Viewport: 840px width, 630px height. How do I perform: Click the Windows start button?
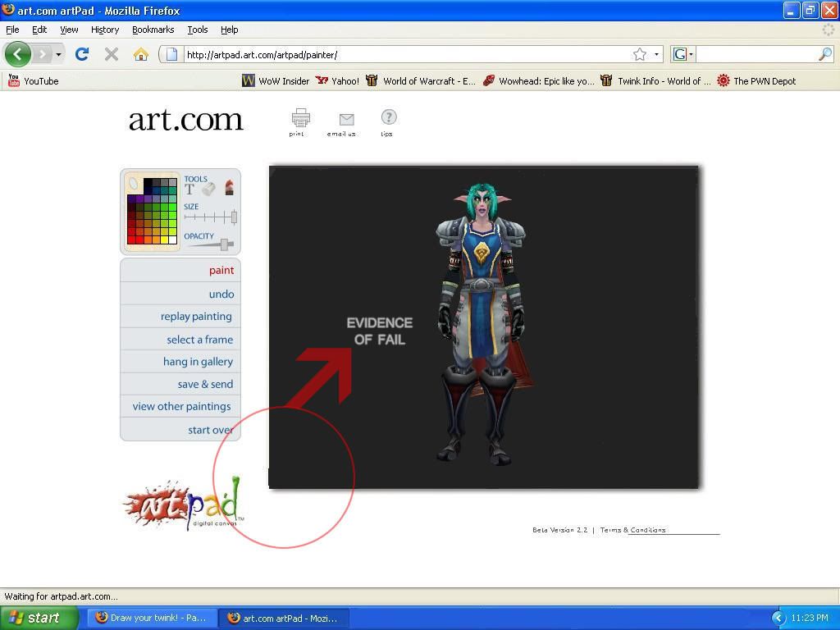(39, 618)
